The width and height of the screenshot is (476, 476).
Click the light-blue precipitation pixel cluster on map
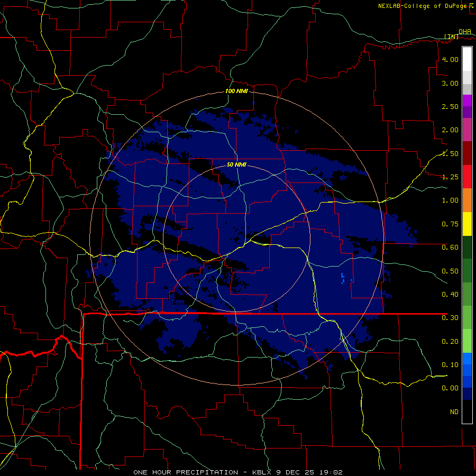tap(343, 278)
